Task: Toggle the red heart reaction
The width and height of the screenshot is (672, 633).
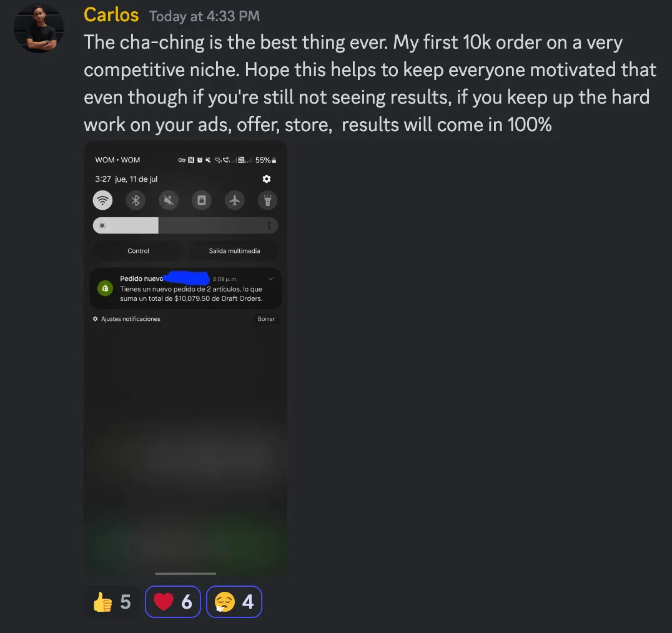Action: [173, 602]
